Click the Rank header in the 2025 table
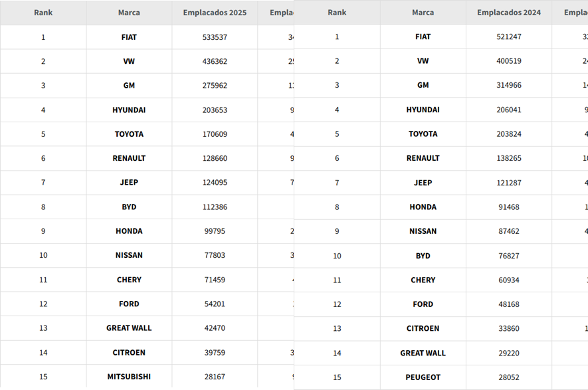 click(x=43, y=13)
